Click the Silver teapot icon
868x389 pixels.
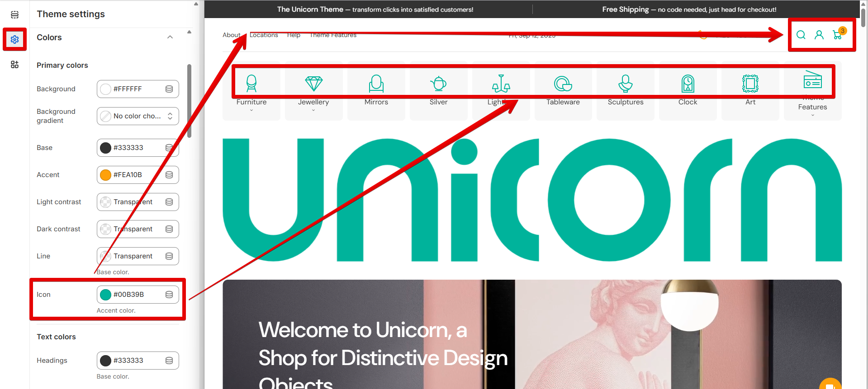point(438,84)
